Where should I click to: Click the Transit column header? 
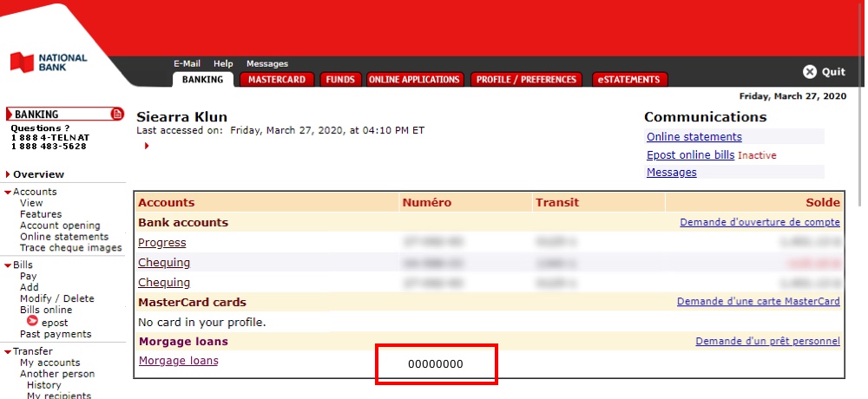[557, 203]
